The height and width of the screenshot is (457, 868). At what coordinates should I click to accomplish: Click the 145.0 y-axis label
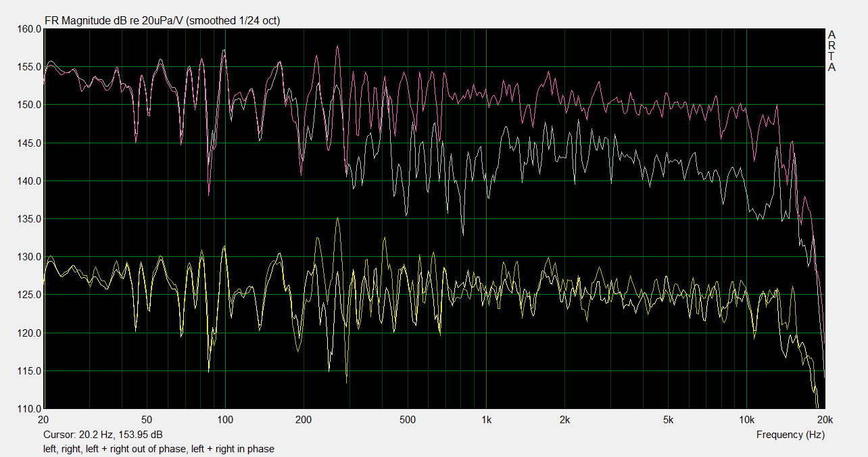[28, 143]
